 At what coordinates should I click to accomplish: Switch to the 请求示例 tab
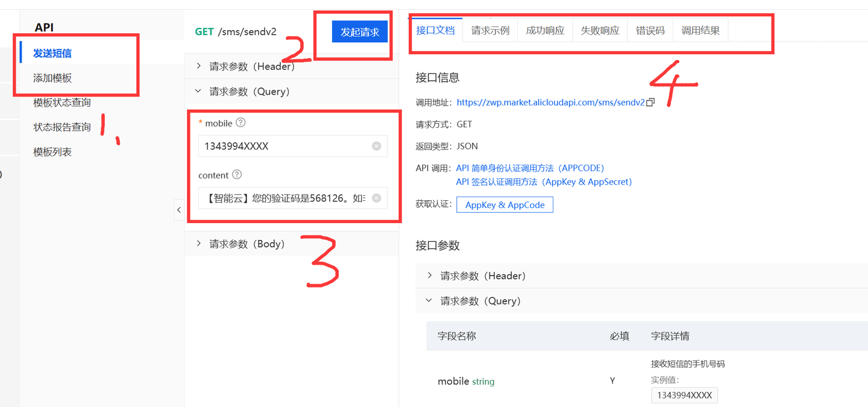point(489,29)
